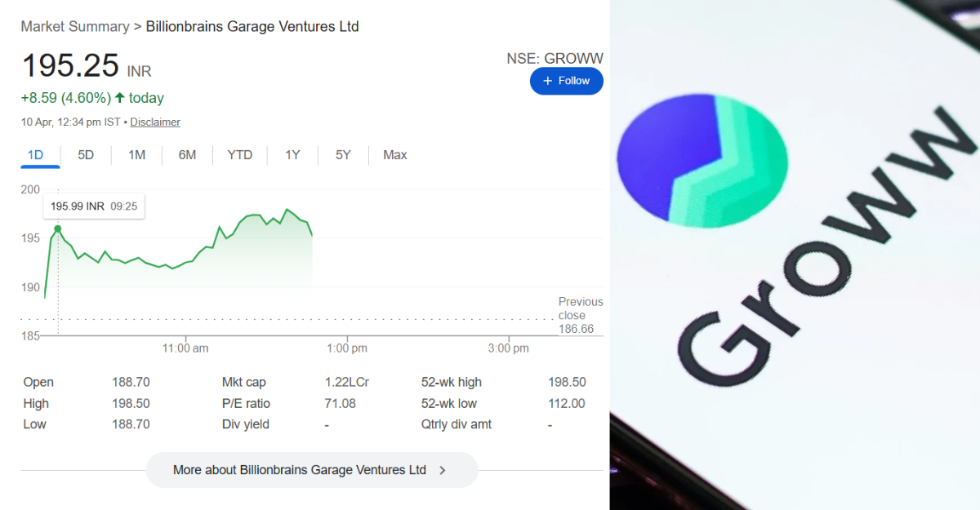Image resolution: width=980 pixels, height=510 pixels.
Task: Click the 195.99 INR chart tooltip
Action: pyautogui.click(x=93, y=206)
